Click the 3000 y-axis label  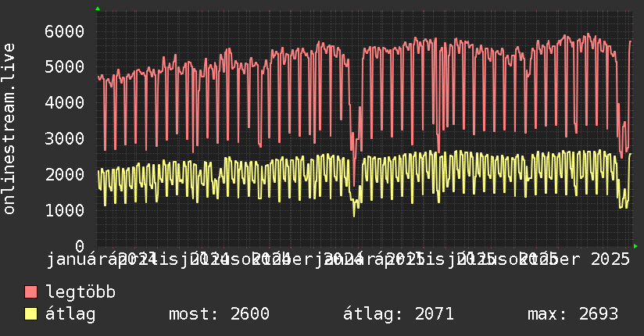[65, 138]
